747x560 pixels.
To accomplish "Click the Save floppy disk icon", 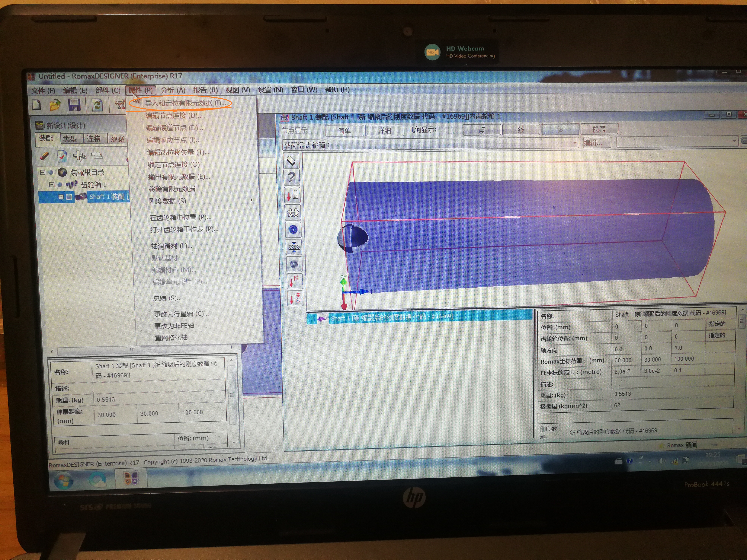I will coord(74,105).
